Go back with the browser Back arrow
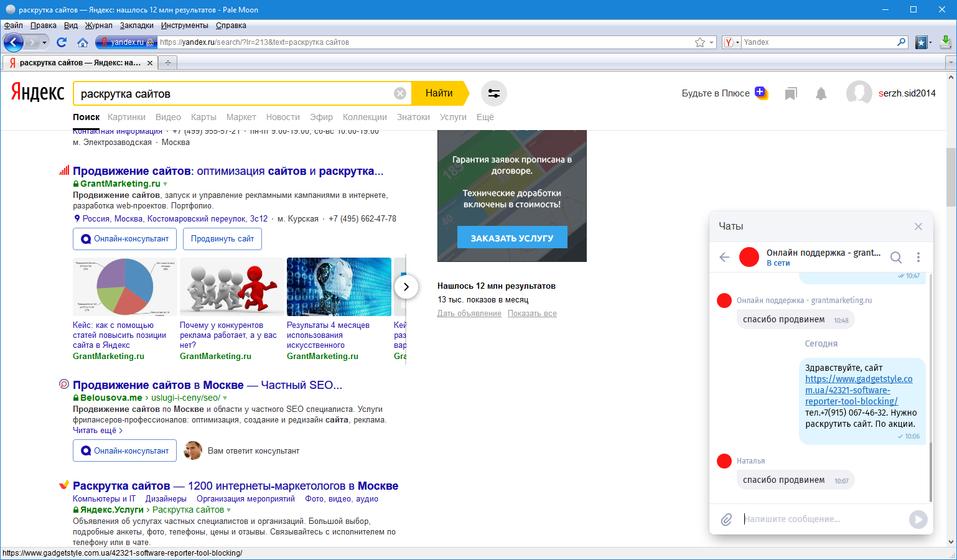Viewport: 957px width, 560px height. [x=14, y=42]
